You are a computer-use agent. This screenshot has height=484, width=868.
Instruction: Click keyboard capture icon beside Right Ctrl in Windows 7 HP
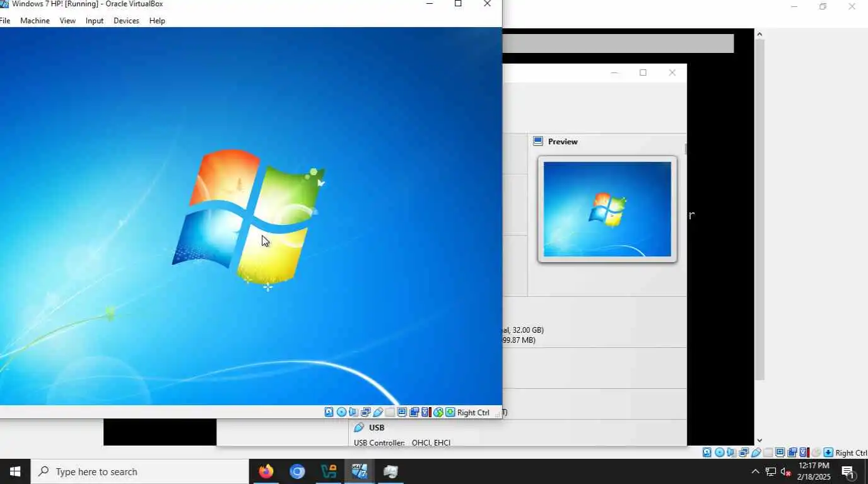(450, 412)
